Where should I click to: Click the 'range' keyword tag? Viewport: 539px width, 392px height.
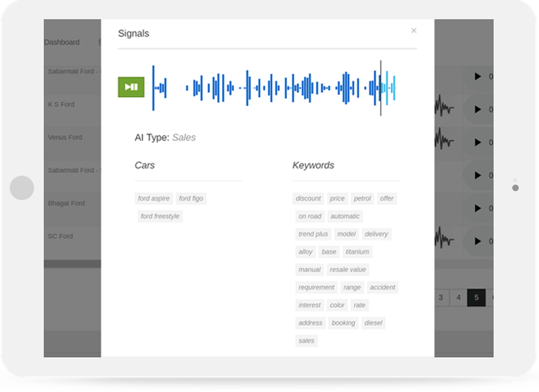(352, 288)
